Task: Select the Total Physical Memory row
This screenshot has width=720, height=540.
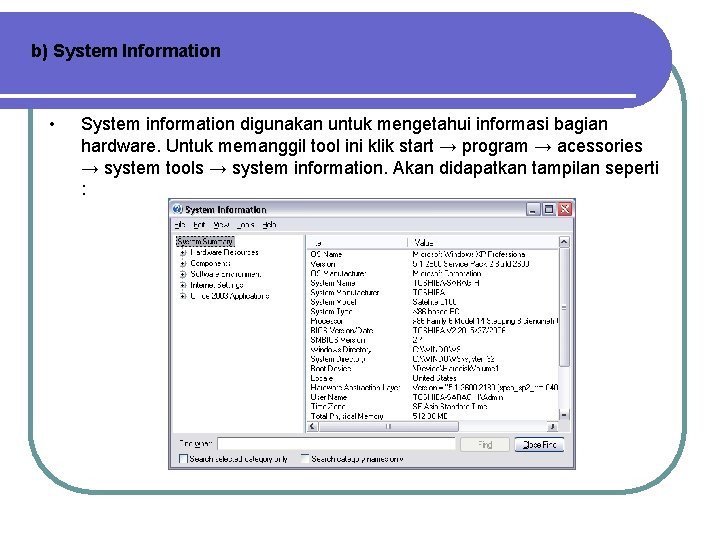Action: tap(433, 416)
